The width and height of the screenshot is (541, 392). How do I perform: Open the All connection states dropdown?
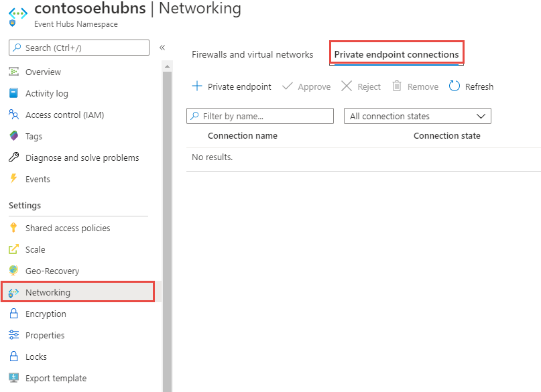coord(417,116)
